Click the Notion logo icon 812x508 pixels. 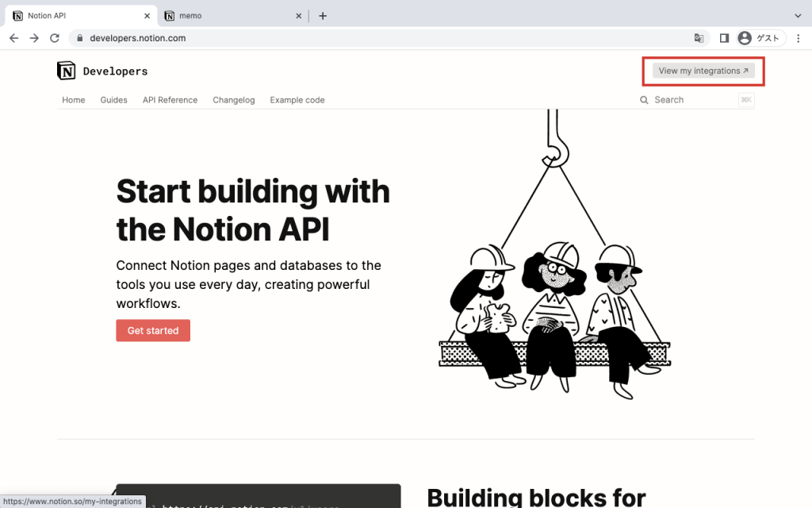[67, 71]
